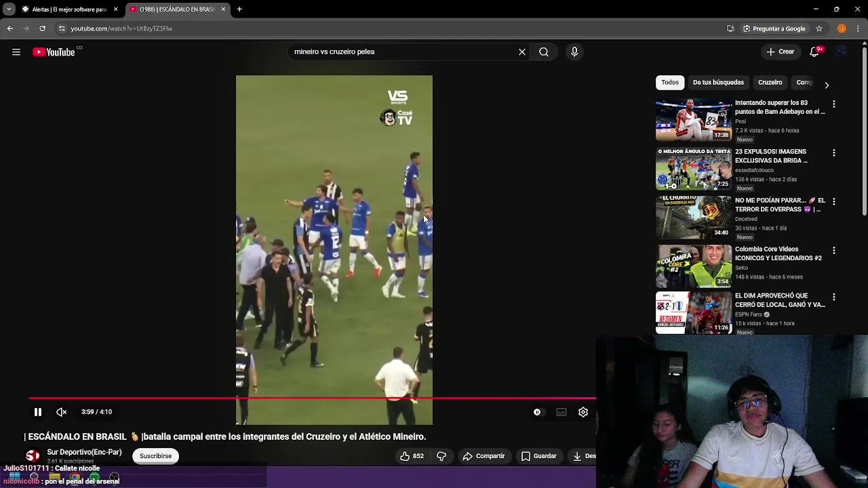This screenshot has width=868, height=488.
Task: Open the Chrome profile icon
Action: 842,28
